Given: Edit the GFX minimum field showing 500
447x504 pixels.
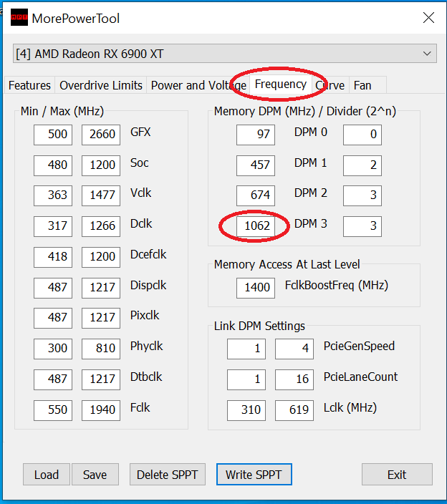Looking at the screenshot, I should (53, 135).
